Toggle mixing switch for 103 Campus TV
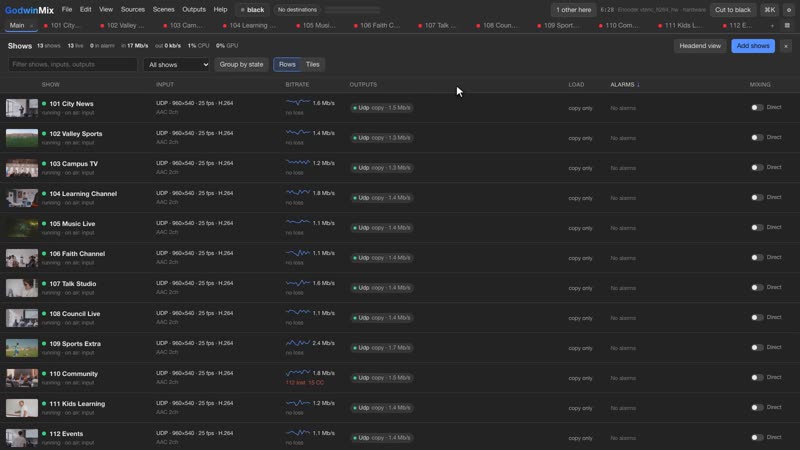Viewport: 800px width, 450px height. point(757,167)
